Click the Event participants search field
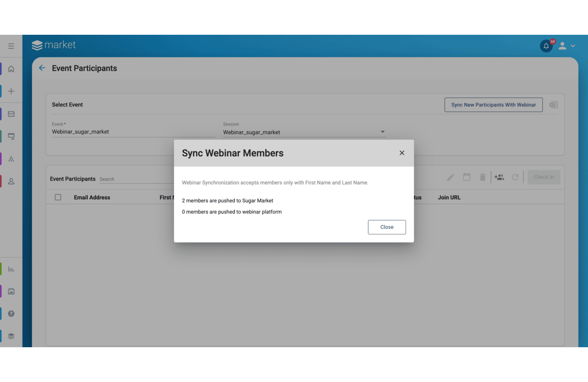The width and height of the screenshot is (588, 382). (135, 179)
